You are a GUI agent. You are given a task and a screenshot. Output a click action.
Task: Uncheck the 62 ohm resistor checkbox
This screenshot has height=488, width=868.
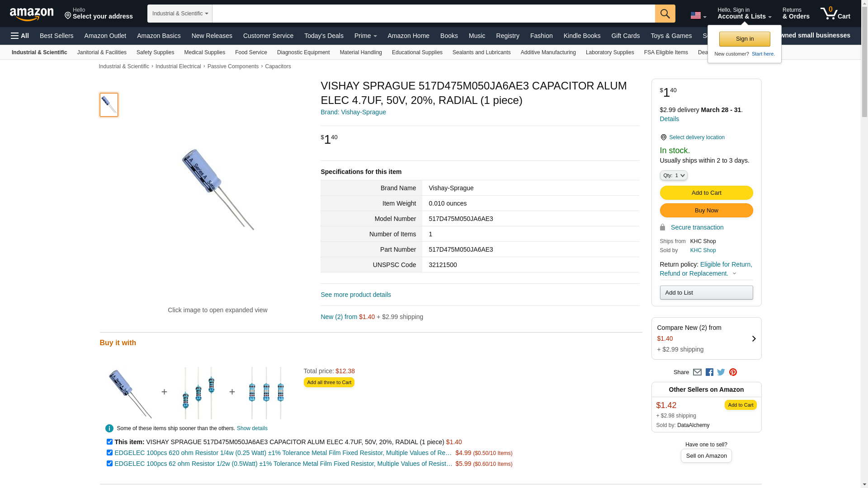pyautogui.click(x=109, y=464)
